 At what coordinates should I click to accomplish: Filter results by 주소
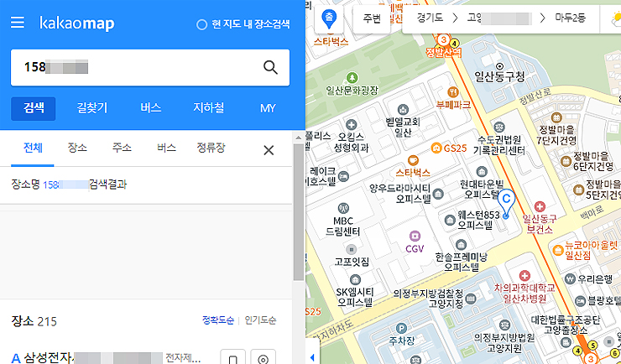(x=122, y=148)
